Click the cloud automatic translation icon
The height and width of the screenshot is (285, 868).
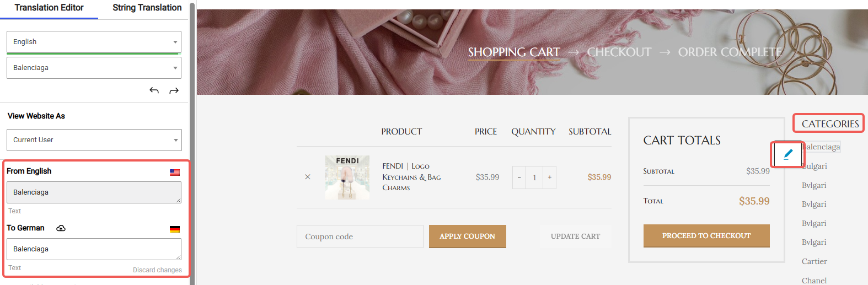[61, 228]
